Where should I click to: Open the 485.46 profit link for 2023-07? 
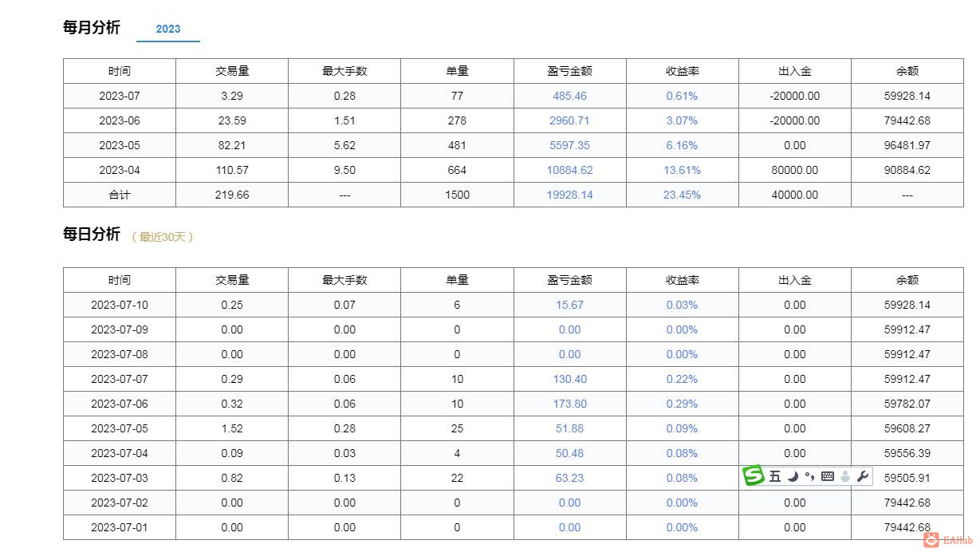click(x=569, y=96)
